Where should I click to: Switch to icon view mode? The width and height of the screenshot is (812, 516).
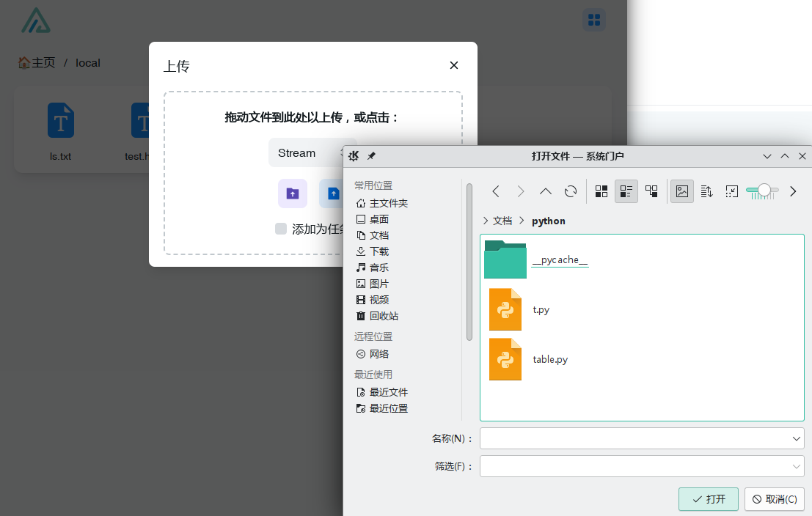point(601,191)
